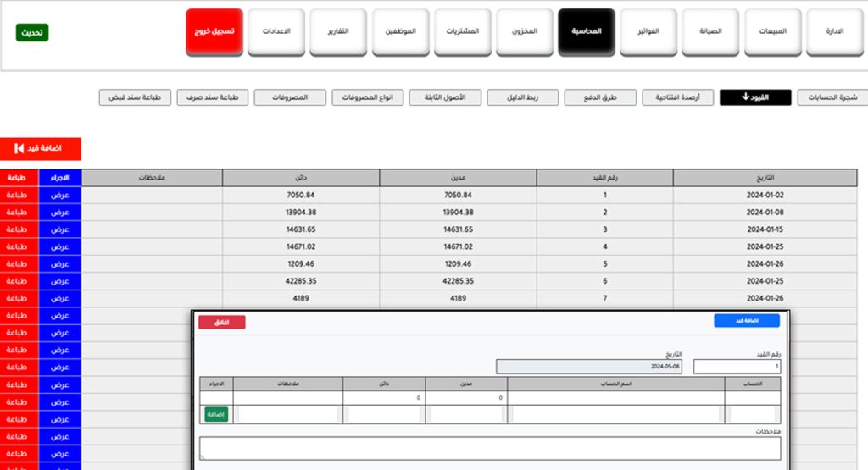The height and width of the screenshot is (470, 868).
Task: Go to the التقارير reports section
Action: 338,32
